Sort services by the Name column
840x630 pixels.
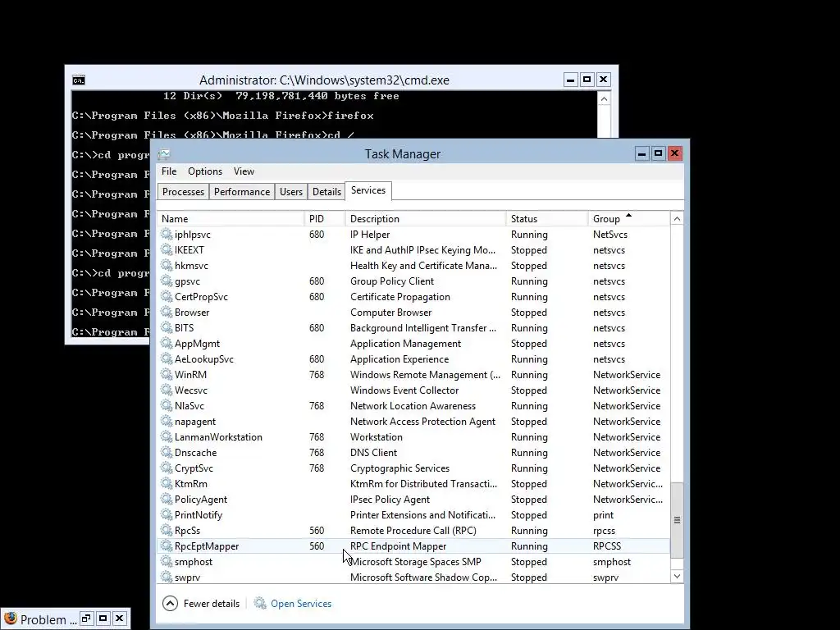[x=231, y=218]
